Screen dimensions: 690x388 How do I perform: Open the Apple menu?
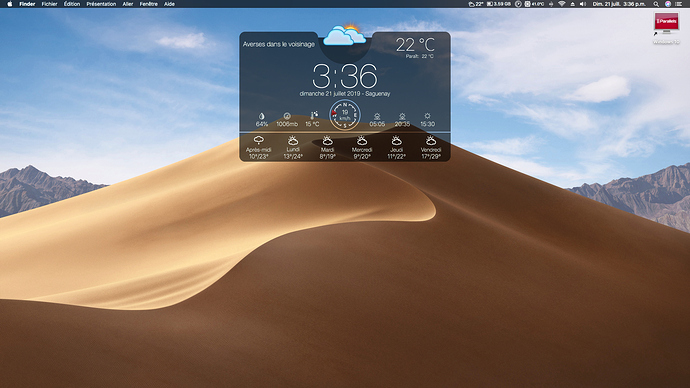[x=10, y=4]
